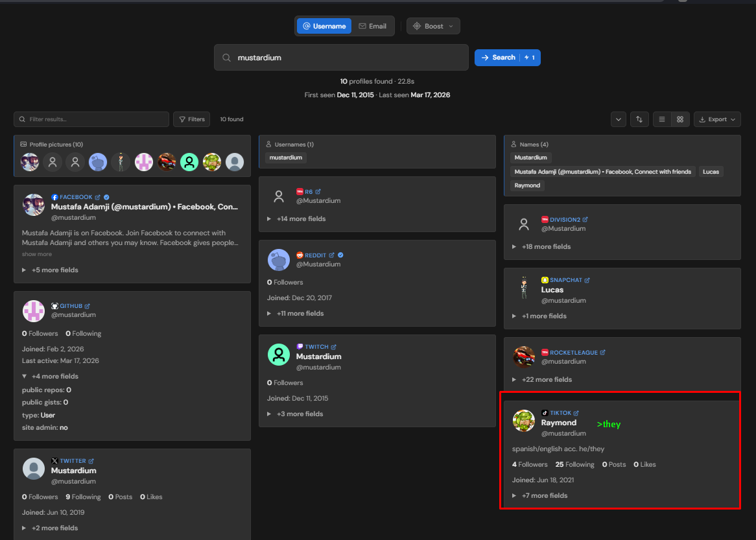Click the Reddit verified badge icon
The image size is (756, 540).
tap(340, 255)
